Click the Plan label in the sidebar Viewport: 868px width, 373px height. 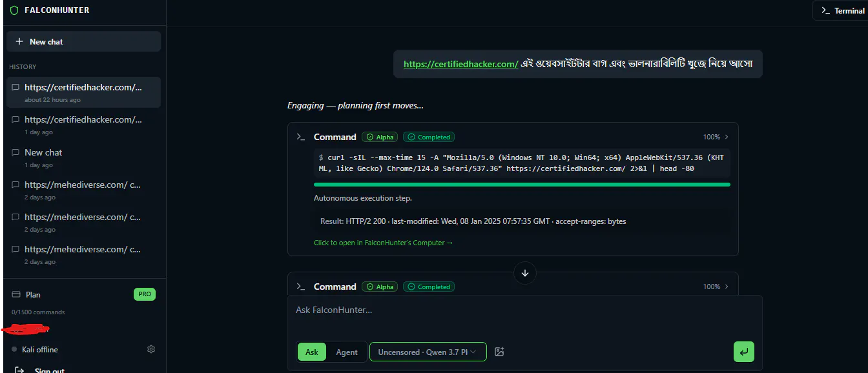(33, 294)
